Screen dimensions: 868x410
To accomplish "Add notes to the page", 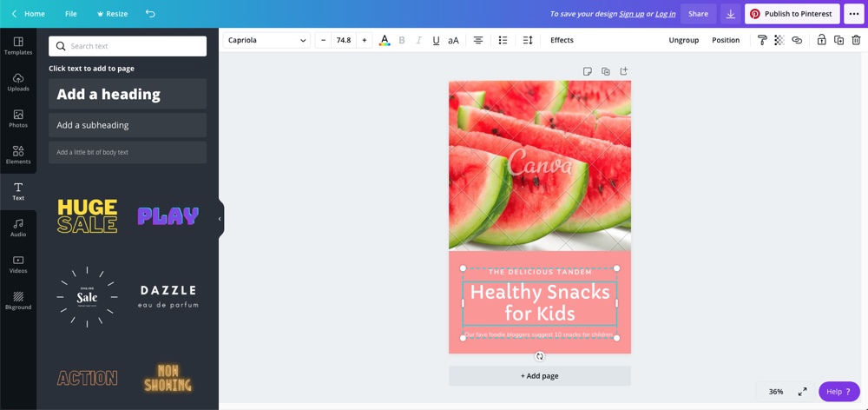I will pos(588,71).
